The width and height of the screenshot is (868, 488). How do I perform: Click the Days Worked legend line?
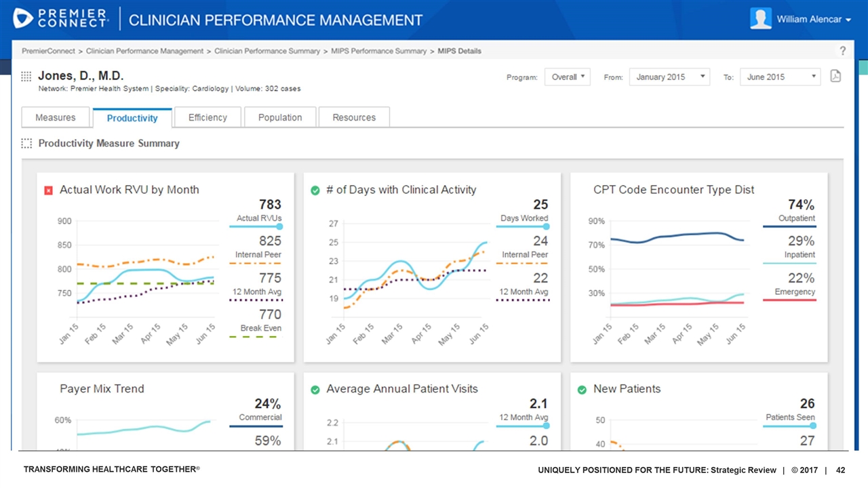pos(523,226)
